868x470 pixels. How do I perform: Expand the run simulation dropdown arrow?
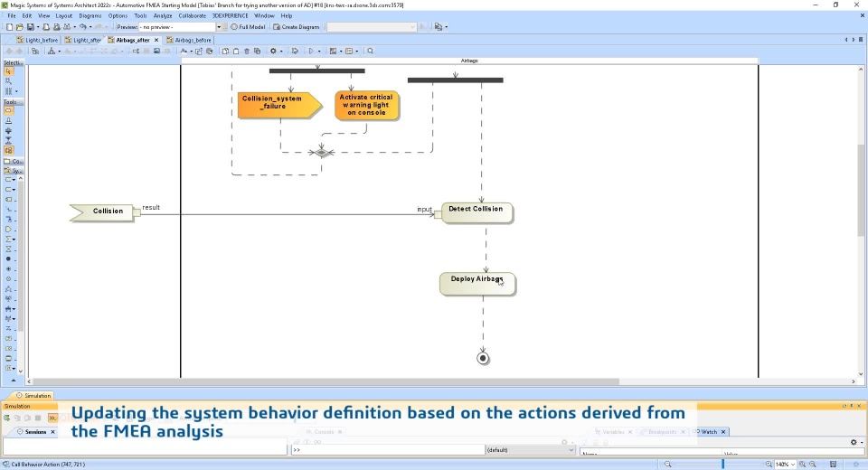click(319, 52)
